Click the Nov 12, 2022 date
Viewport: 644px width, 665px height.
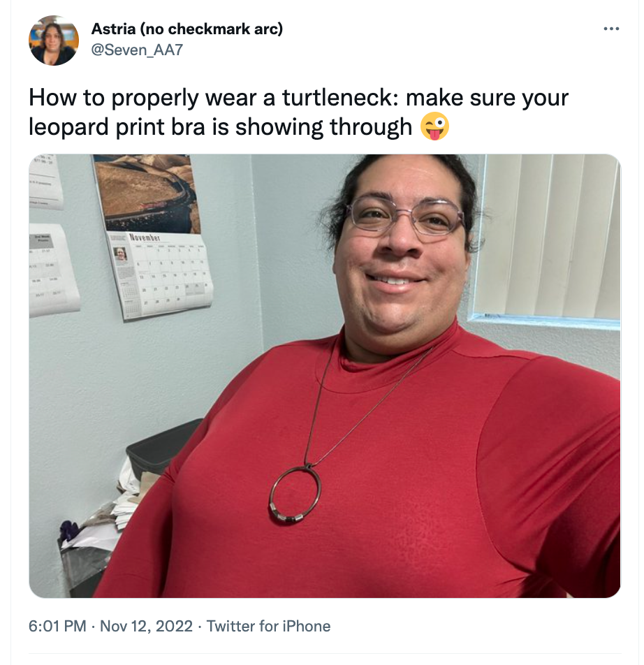(x=146, y=626)
